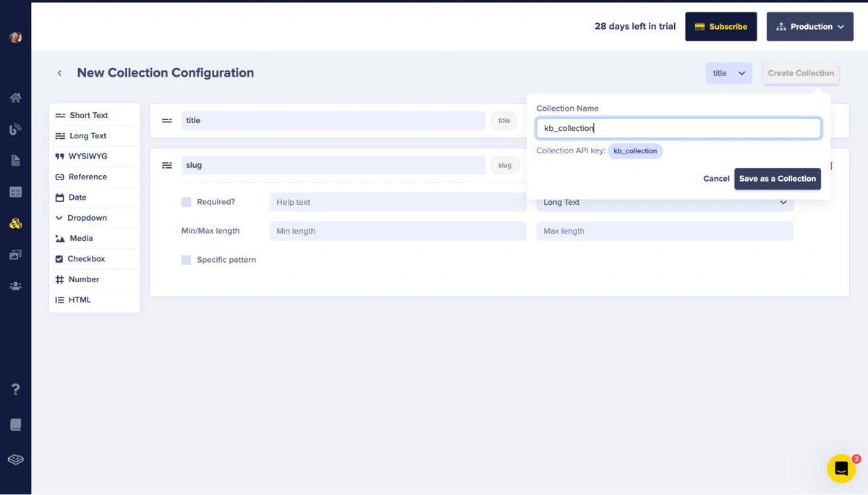Open the Media library sidebar icon
868x495 pixels.
(15, 255)
